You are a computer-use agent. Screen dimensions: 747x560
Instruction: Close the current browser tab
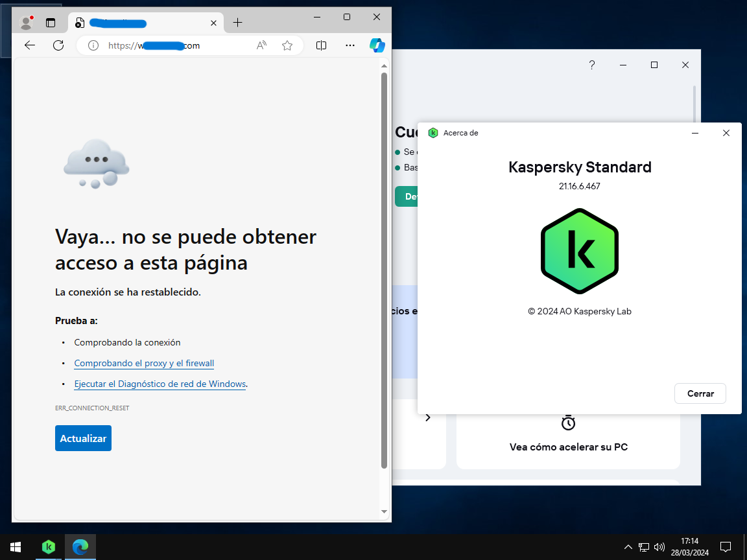point(214,23)
